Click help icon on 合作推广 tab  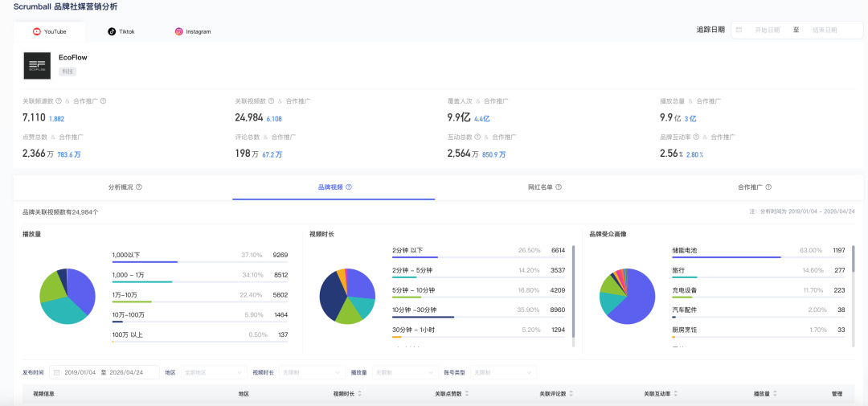(x=768, y=187)
